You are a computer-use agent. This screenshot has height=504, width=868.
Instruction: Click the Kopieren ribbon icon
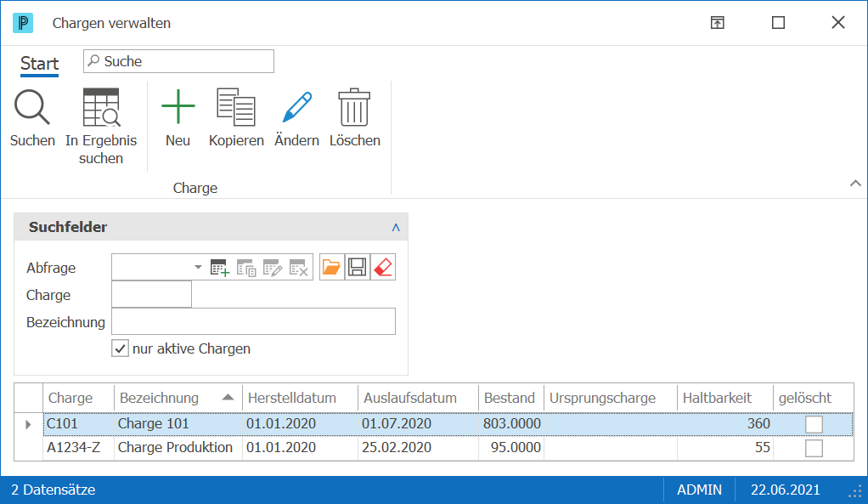tap(236, 107)
